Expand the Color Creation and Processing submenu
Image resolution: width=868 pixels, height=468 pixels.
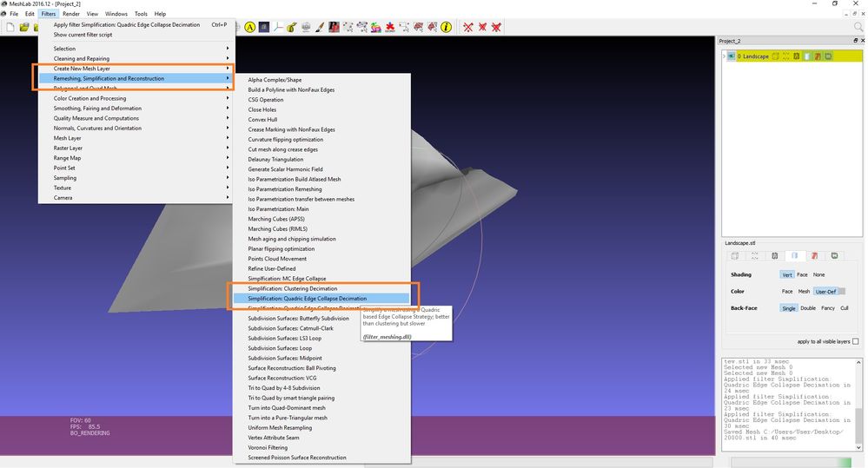coord(135,98)
